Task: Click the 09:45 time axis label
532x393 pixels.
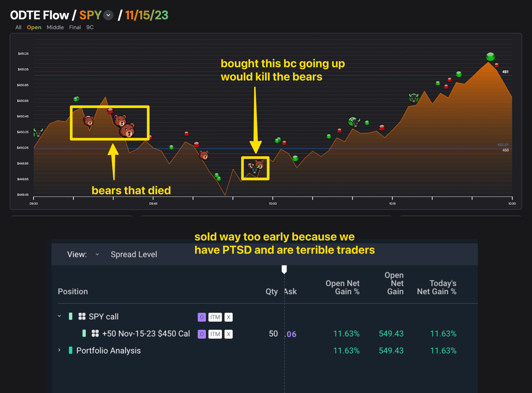Action: coord(153,203)
